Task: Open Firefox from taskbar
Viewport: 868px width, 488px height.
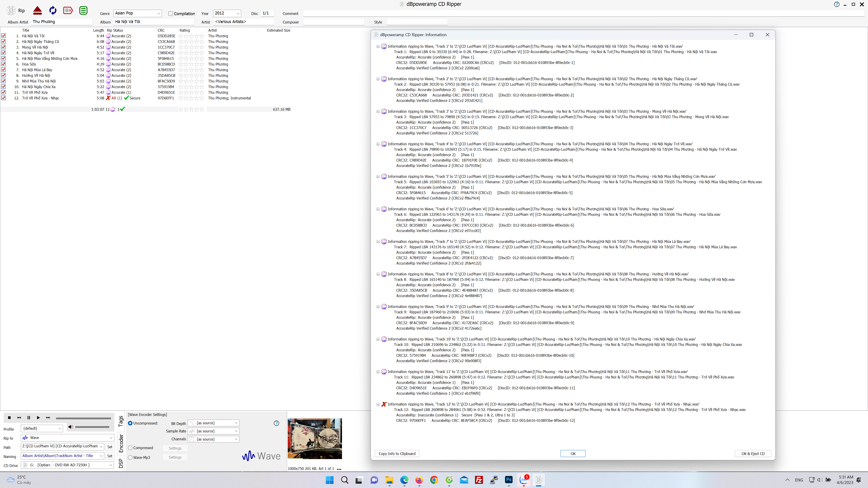Action: pos(419,480)
